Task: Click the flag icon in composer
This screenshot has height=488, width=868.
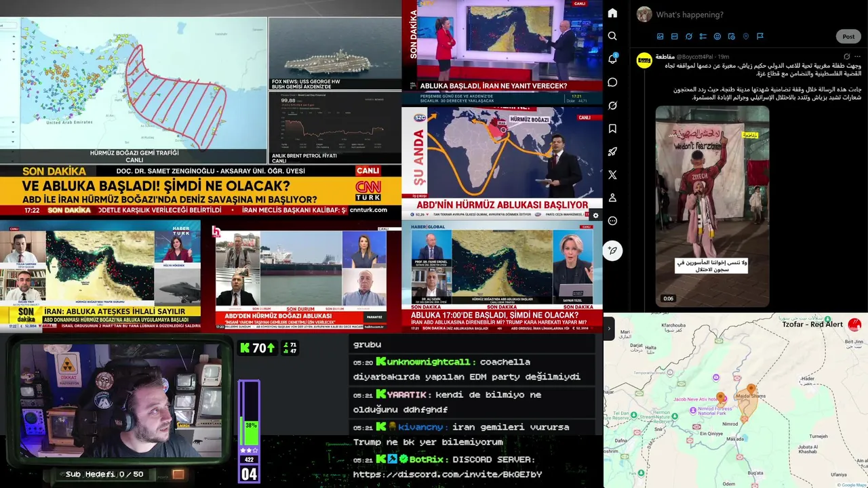Action: 760,37
